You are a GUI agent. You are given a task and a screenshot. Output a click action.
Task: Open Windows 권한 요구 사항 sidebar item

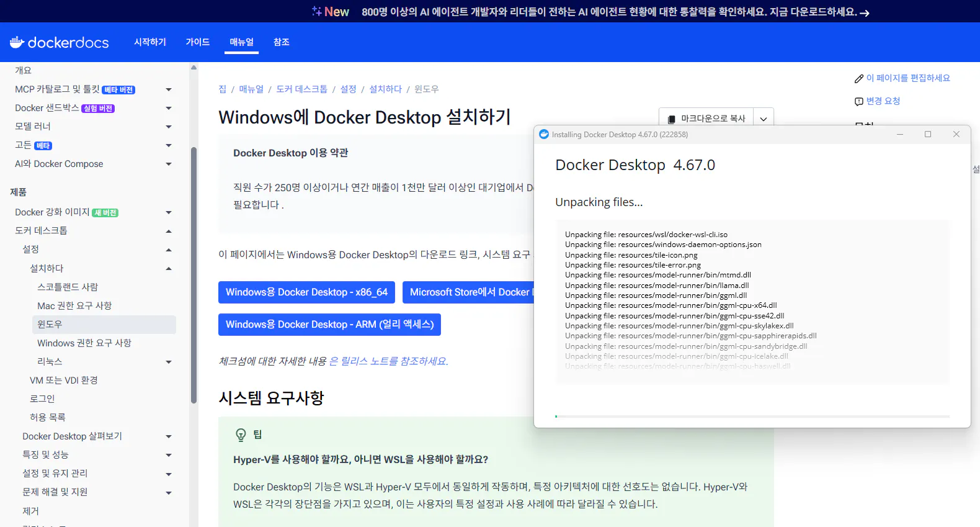tap(84, 343)
